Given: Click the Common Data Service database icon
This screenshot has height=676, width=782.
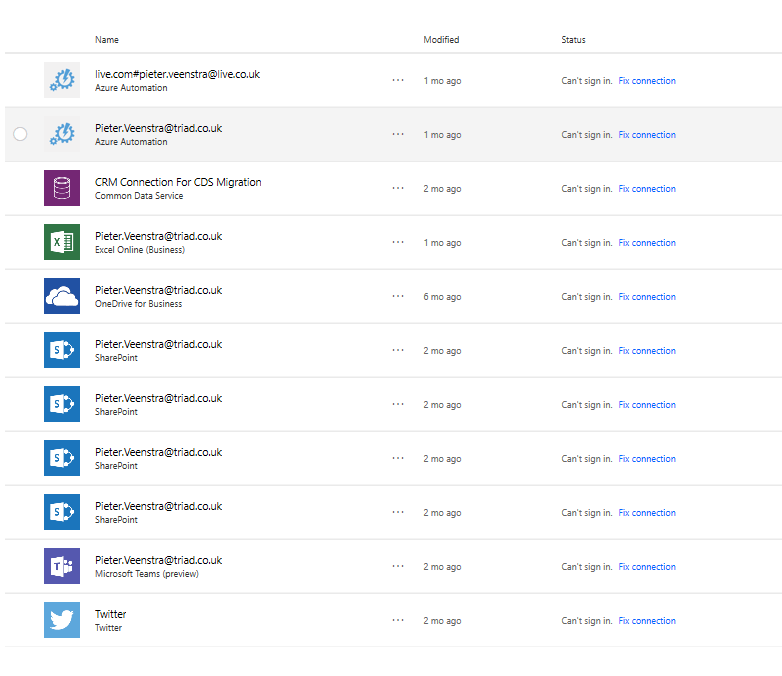Looking at the screenshot, I should click(x=62, y=188).
